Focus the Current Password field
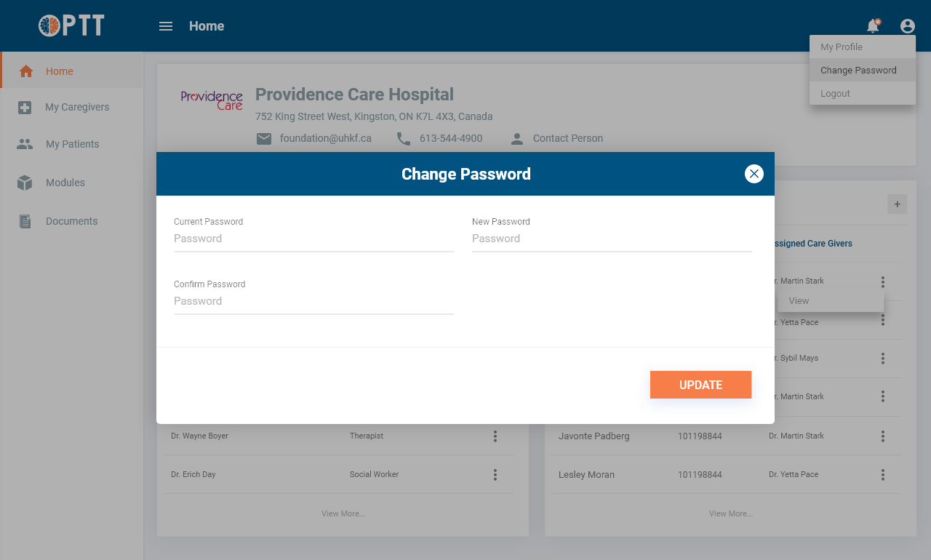The width and height of the screenshot is (931, 560). (313, 239)
